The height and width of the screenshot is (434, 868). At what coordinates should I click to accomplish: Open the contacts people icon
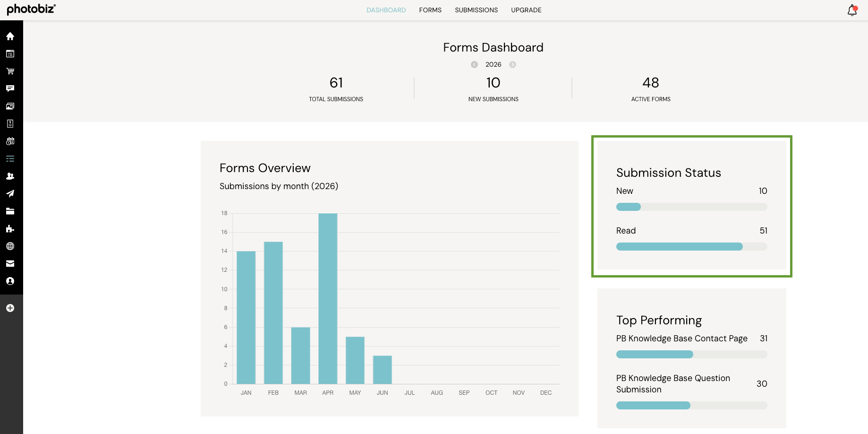point(10,176)
